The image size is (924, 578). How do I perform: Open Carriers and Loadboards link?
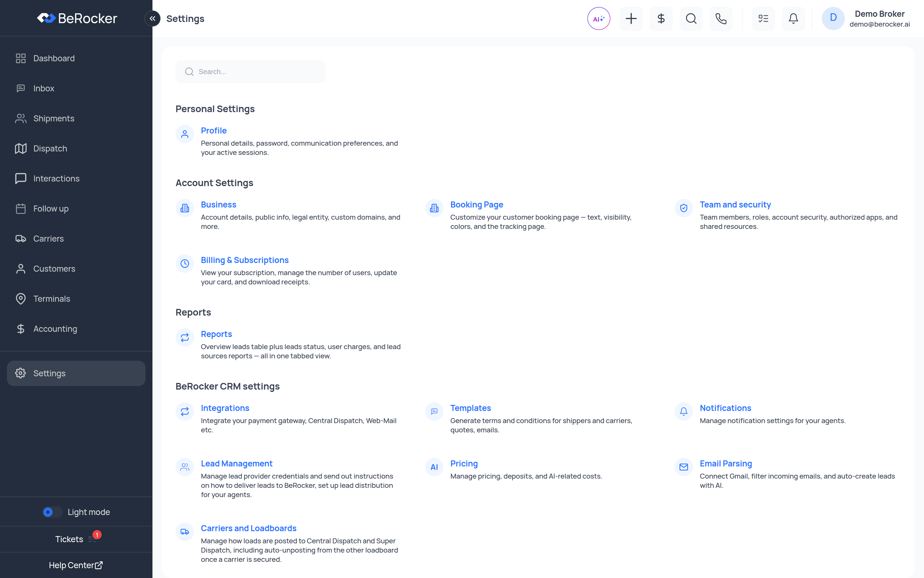pyautogui.click(x=249, y=528)
